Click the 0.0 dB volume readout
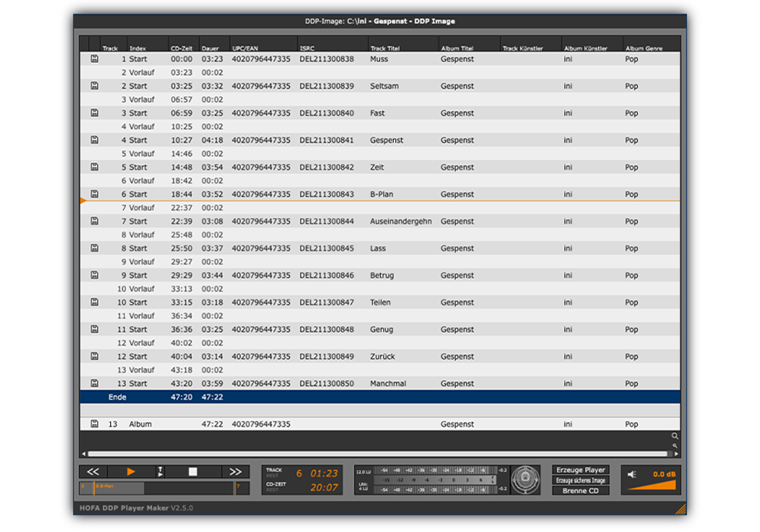This screenshot has width=760, height=532. coord(664,474)
